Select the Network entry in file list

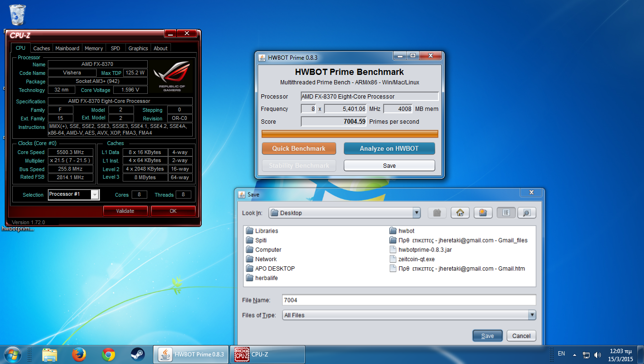[261, 259]
